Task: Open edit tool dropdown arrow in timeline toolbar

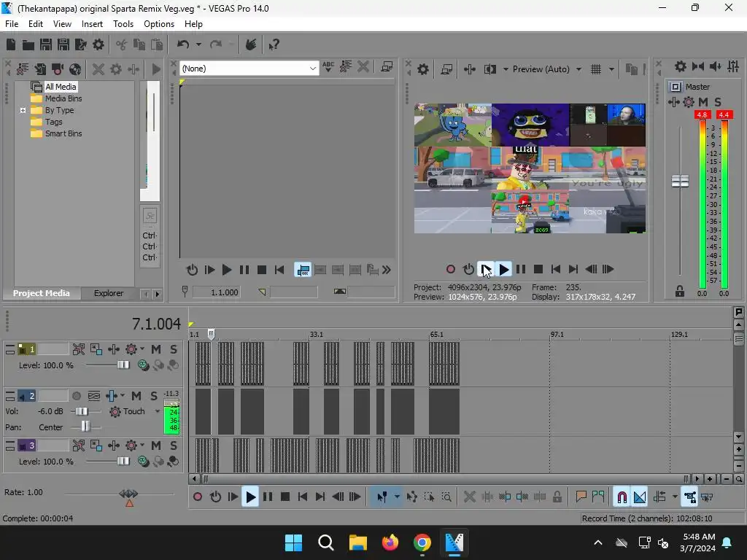Action: coord(396,497)
